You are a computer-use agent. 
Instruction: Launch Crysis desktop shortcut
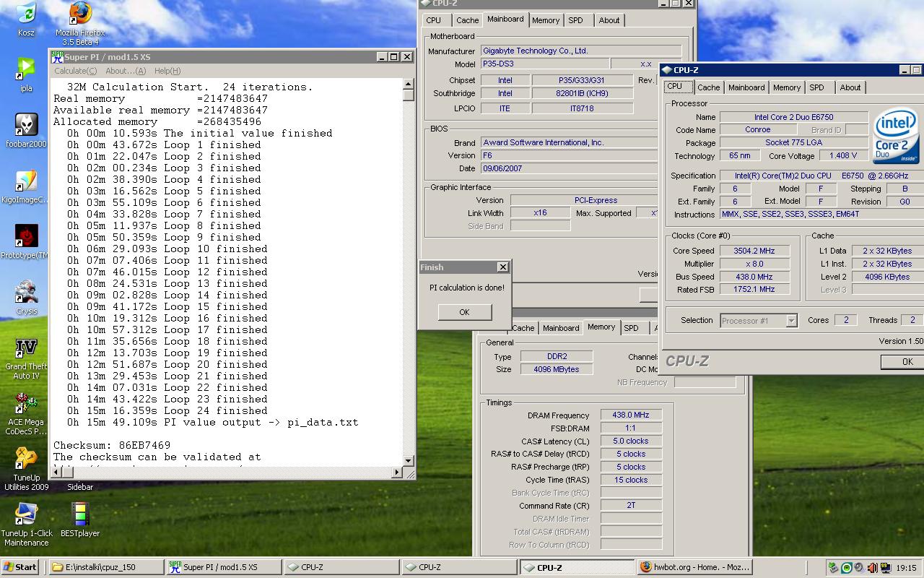[26, 298]
